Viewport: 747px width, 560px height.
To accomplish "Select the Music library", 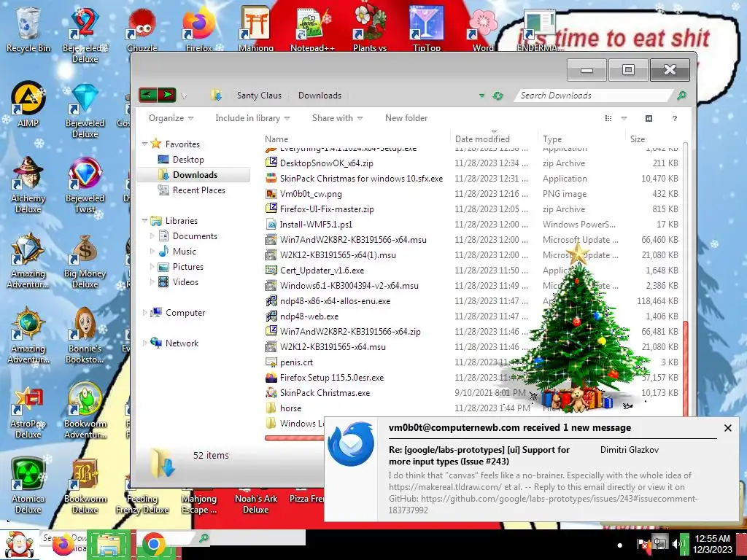I will click(x=184, y=251).
